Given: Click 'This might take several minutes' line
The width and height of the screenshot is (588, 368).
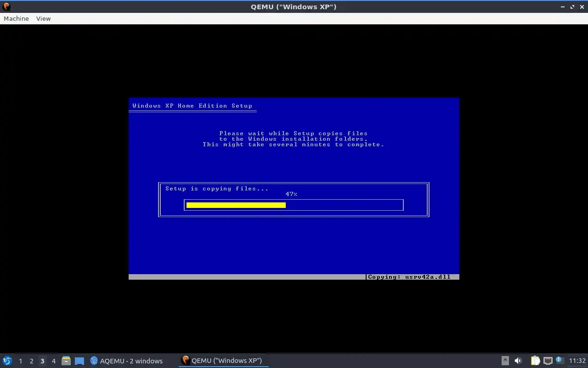Looking at the screenshot, I should pos(294,144).
